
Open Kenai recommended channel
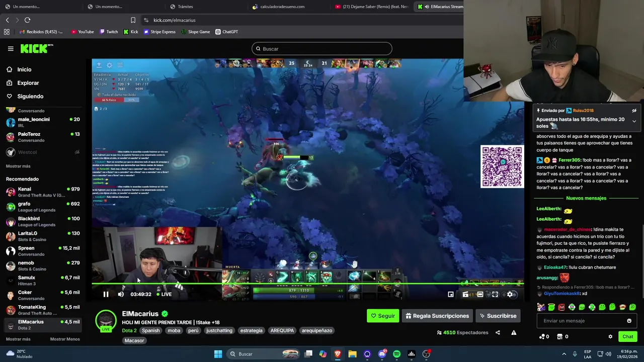coord(43,192)
